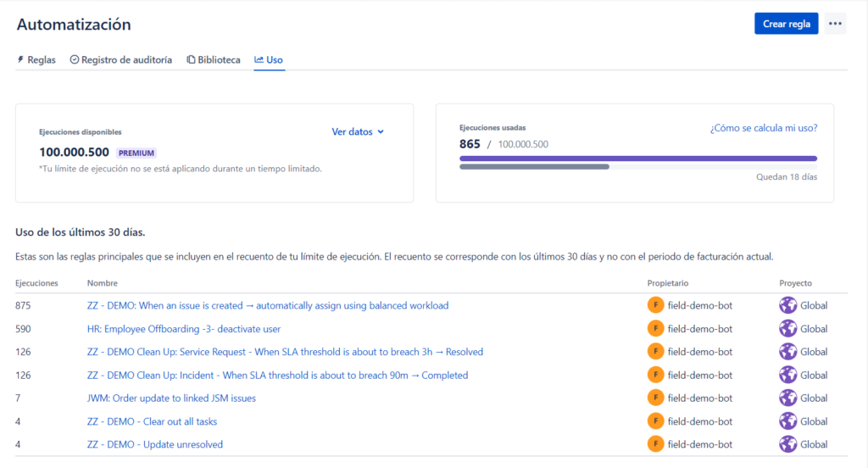This screenshot has width=868, height=468.
Task: Expand the Ver datos dropdown
Action: tap(358, 131)
